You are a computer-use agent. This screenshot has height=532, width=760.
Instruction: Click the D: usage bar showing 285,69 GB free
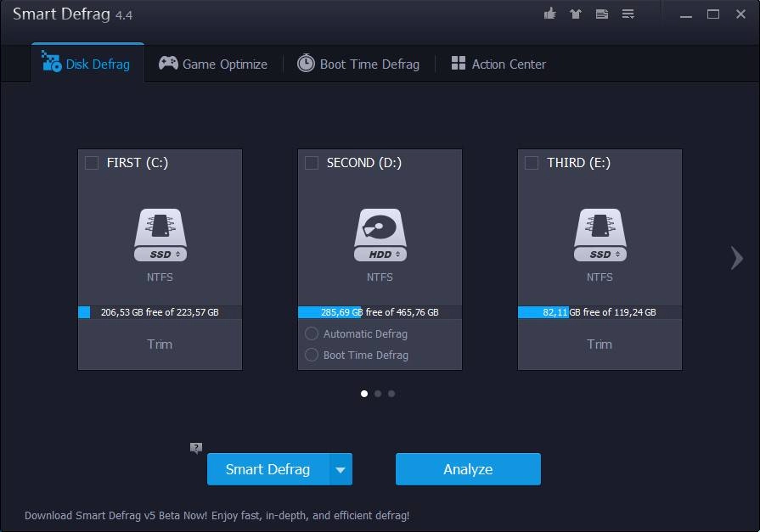pyautogui.click(x=380, y=312)
